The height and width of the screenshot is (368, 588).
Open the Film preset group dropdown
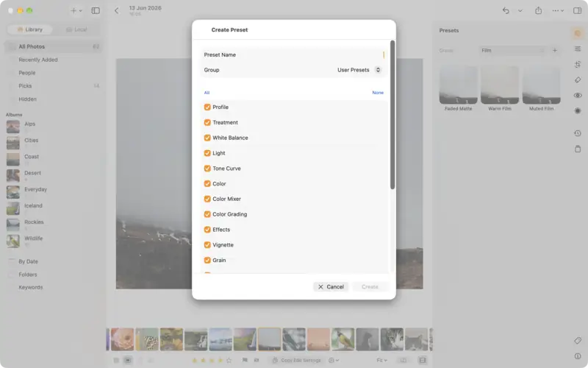coord(512,50)
